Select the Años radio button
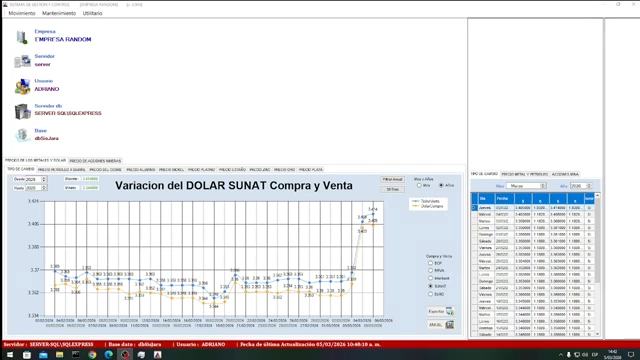Viewport: 640px width, 360px height. tap(441, 185)
